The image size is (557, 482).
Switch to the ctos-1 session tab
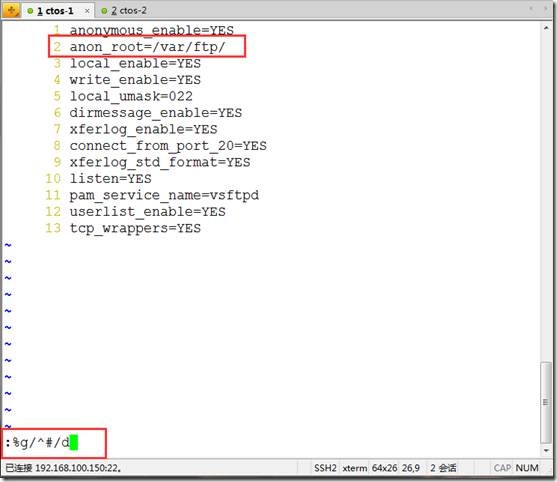pyautogui.click(x=59, y=11)
